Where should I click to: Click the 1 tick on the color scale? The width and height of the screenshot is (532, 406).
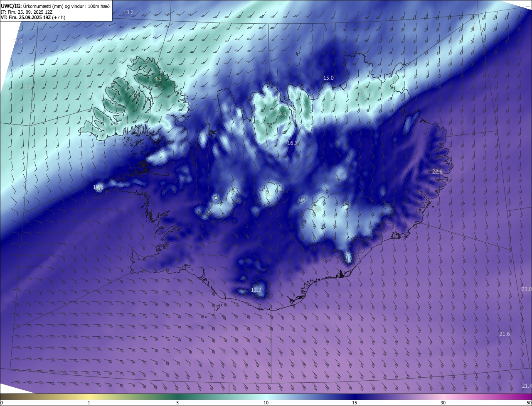89,403
